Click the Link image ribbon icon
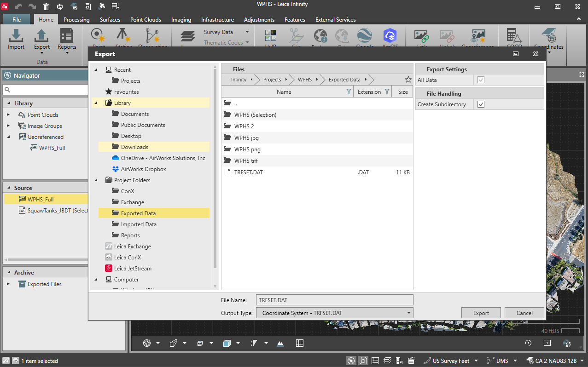Screen dimensions: 588x367 pos(422,36)
